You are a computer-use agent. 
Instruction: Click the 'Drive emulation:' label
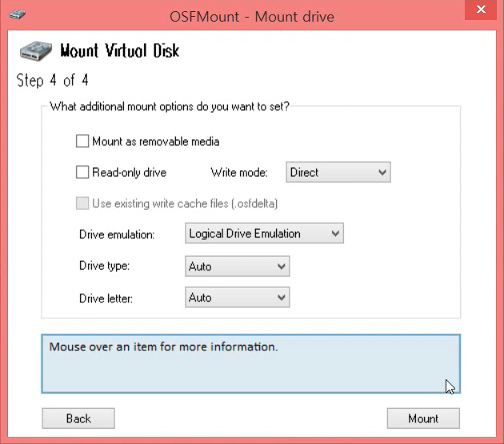point(117,234)
